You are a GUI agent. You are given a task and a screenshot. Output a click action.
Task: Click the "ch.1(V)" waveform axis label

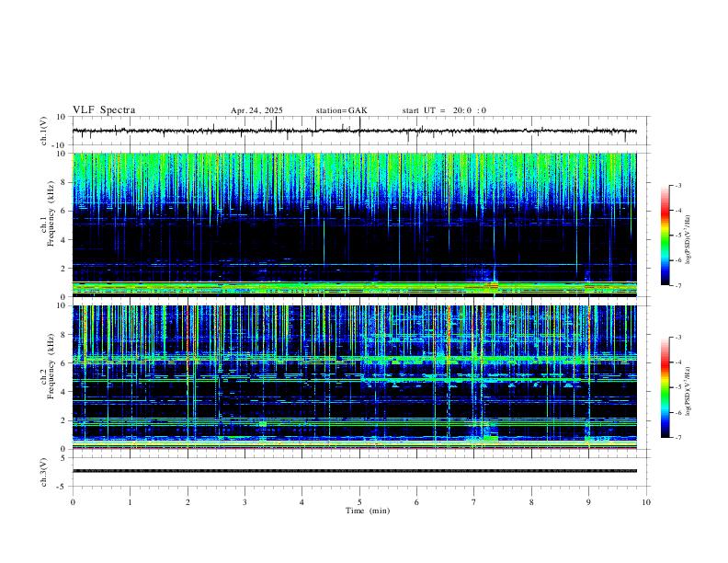point(44,131)
